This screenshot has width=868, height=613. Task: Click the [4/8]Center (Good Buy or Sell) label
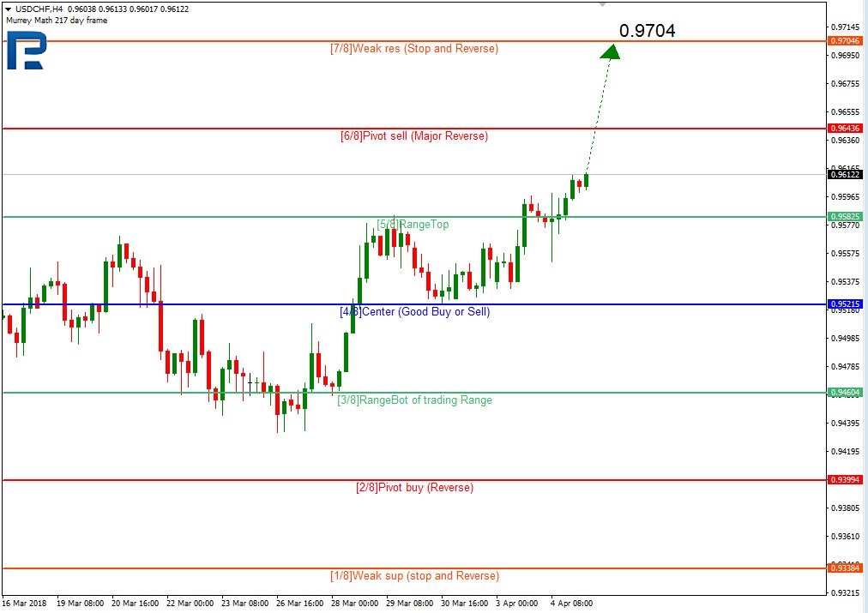pos(414,312)
